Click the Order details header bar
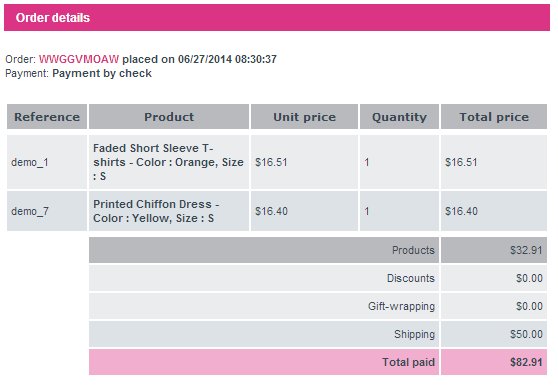This screenshot has width=558, height=387. point(277,17)
